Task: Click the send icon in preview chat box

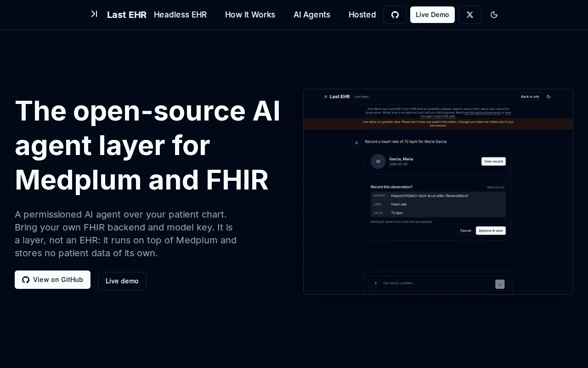Action: pos(500,284)
